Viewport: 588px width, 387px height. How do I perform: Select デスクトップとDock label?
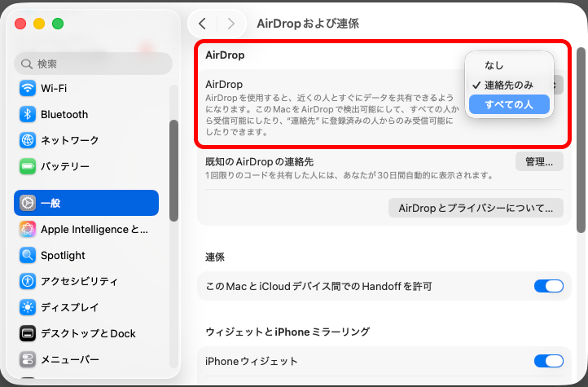pyautogui.click(x=88, y=333)
